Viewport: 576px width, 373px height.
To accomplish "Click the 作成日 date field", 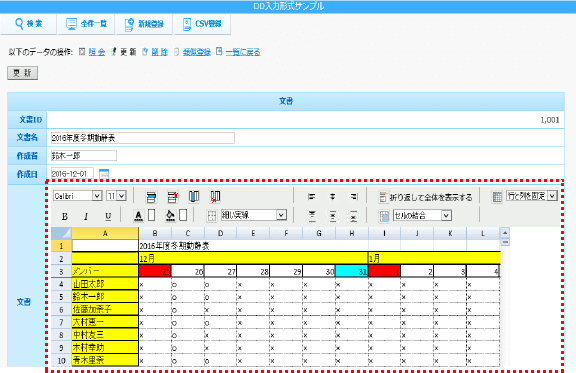I will [x=72, y=173].
